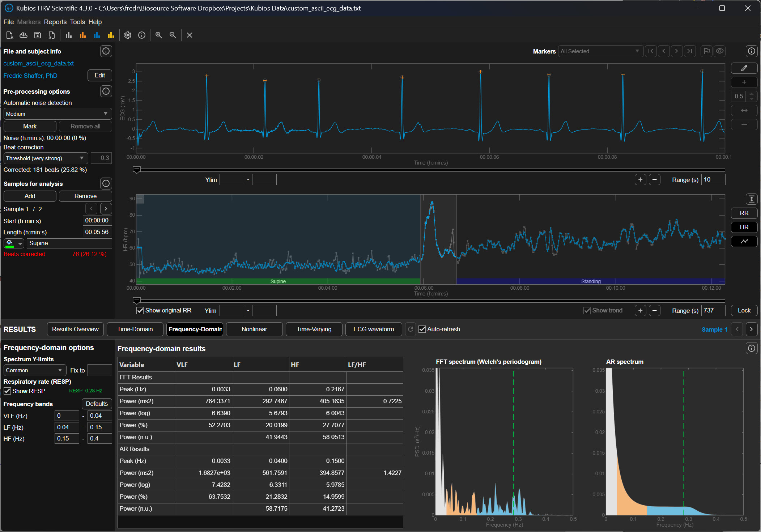Jump to the last marker
Image resolution: width=761 pixels, height=532 pixels.
coord(690,51)
